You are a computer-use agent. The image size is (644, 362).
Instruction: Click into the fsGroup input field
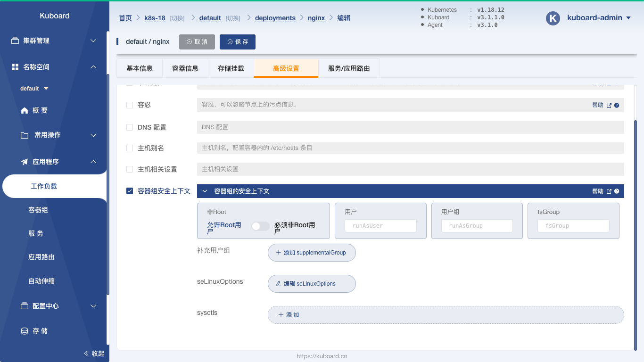click(573, 226)
